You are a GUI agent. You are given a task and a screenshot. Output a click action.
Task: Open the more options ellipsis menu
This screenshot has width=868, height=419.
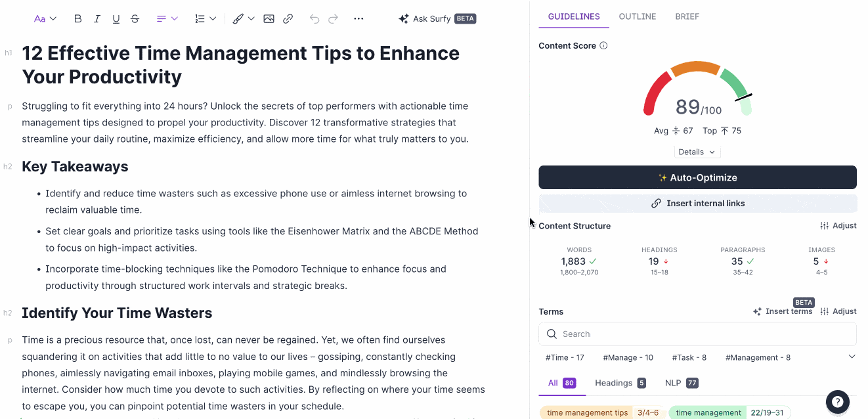358,19
